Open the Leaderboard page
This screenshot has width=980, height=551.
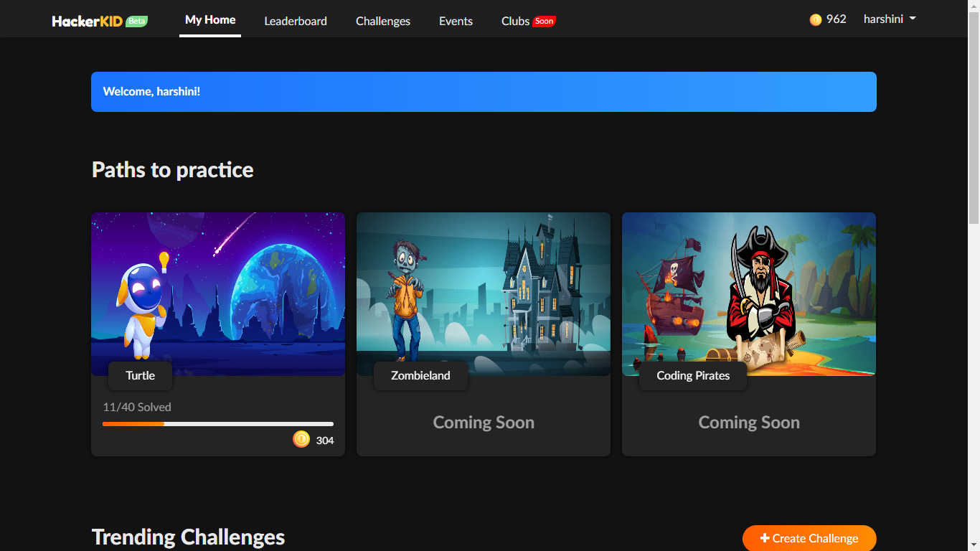click(x=296, y=21)
